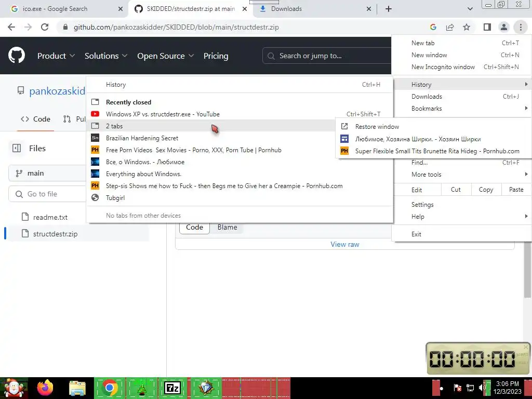Click the Christmas tree taskbar icon

coord(141,388)
